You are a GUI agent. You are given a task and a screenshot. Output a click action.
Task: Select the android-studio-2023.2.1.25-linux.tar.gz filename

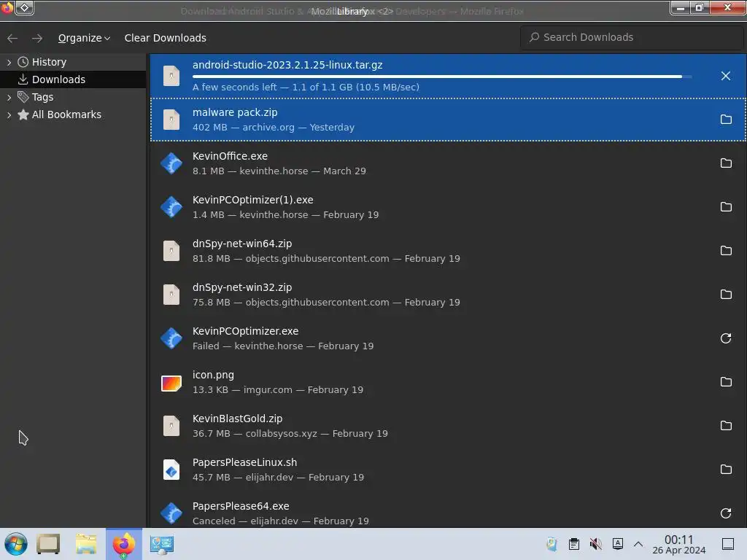(287, 65)
